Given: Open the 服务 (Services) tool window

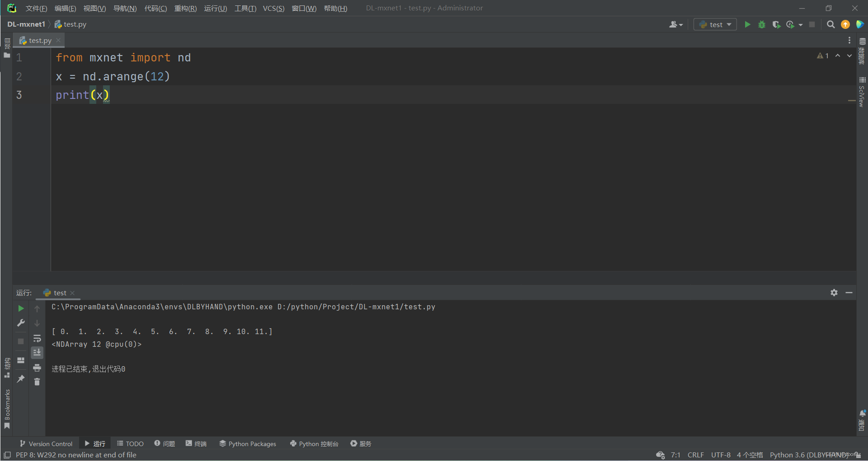Looking at the screenshot, I should coord(361,444).
